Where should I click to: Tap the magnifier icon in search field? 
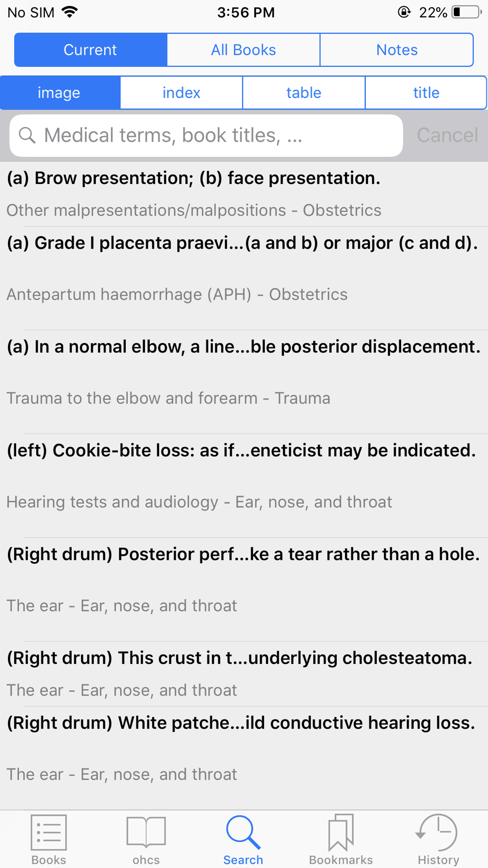click(27, 135)
